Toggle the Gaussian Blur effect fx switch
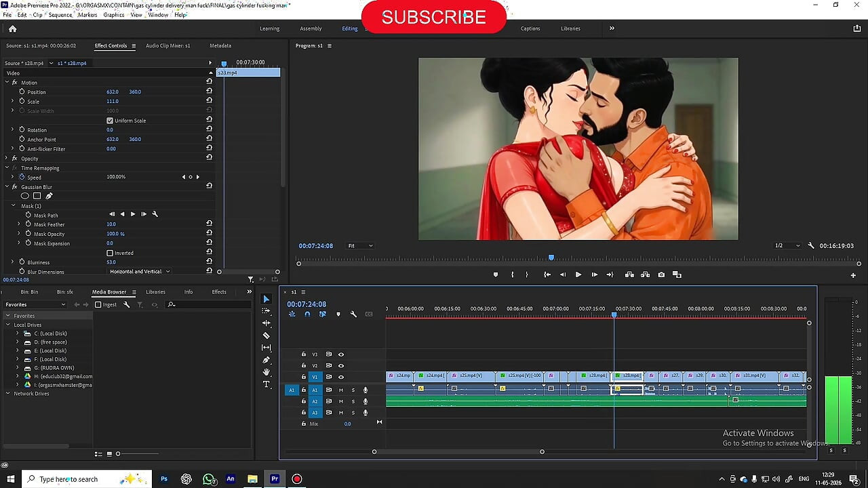 pyautogui.click(x=15, y=186)
